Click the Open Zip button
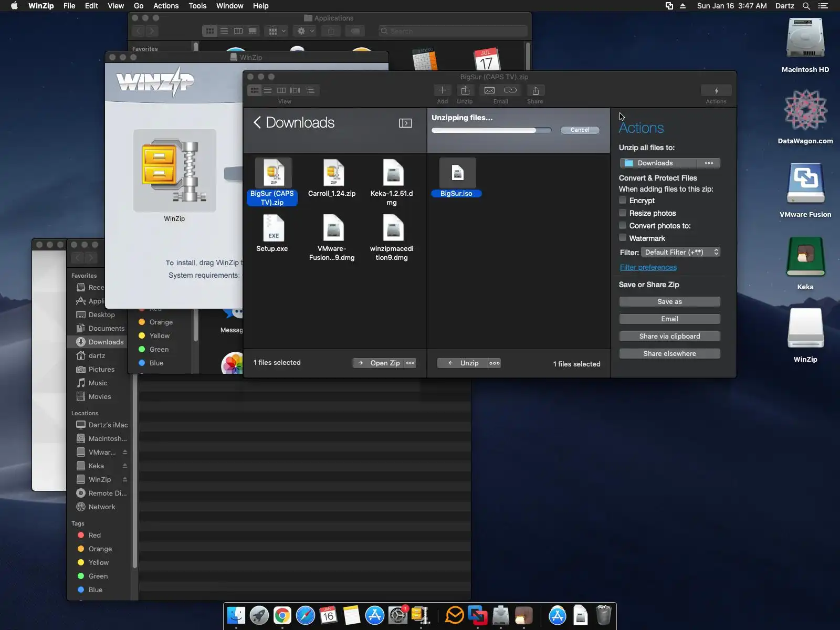 tap(379, 363)
